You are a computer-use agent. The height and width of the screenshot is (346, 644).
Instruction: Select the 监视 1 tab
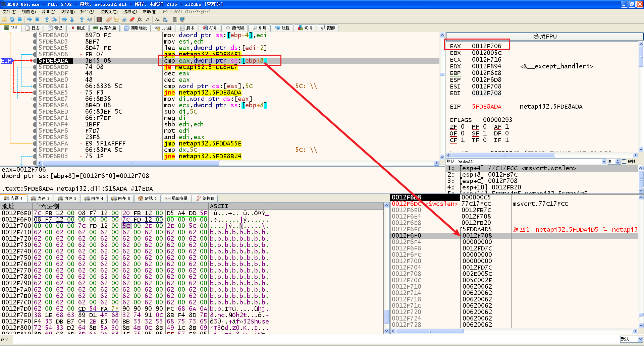(x=147, y=198)
